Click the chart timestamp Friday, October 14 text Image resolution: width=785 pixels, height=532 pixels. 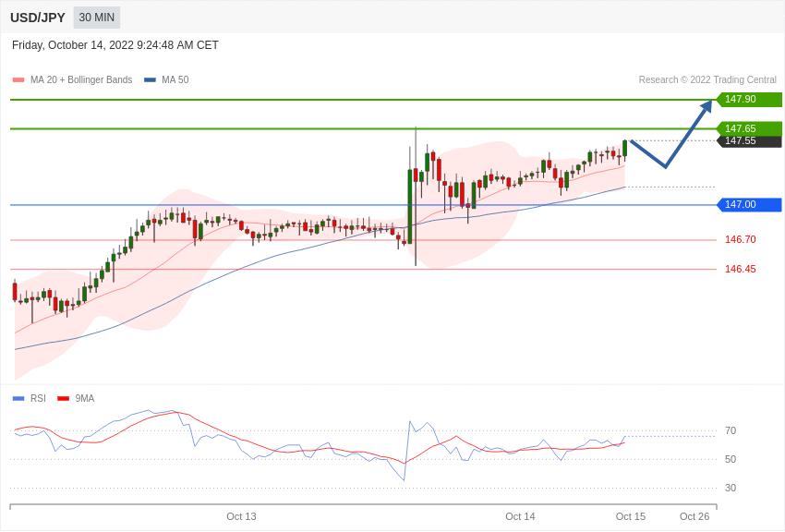(115, 45)
